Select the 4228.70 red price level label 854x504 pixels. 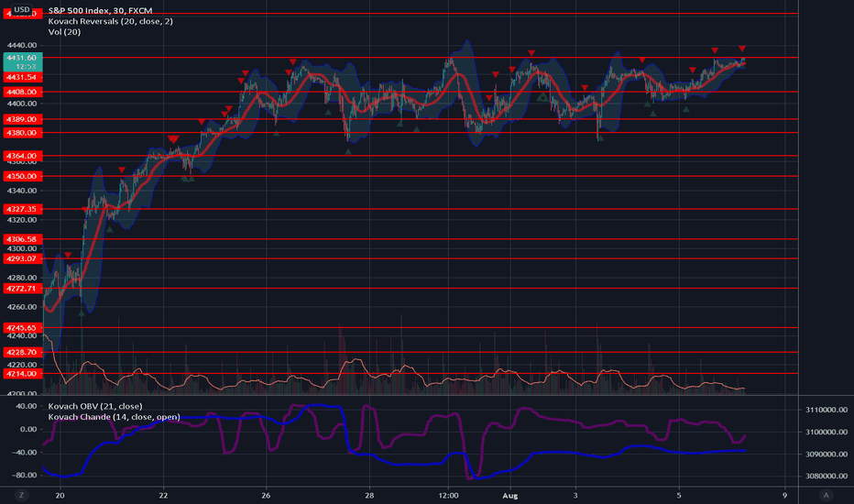point(22,353)
